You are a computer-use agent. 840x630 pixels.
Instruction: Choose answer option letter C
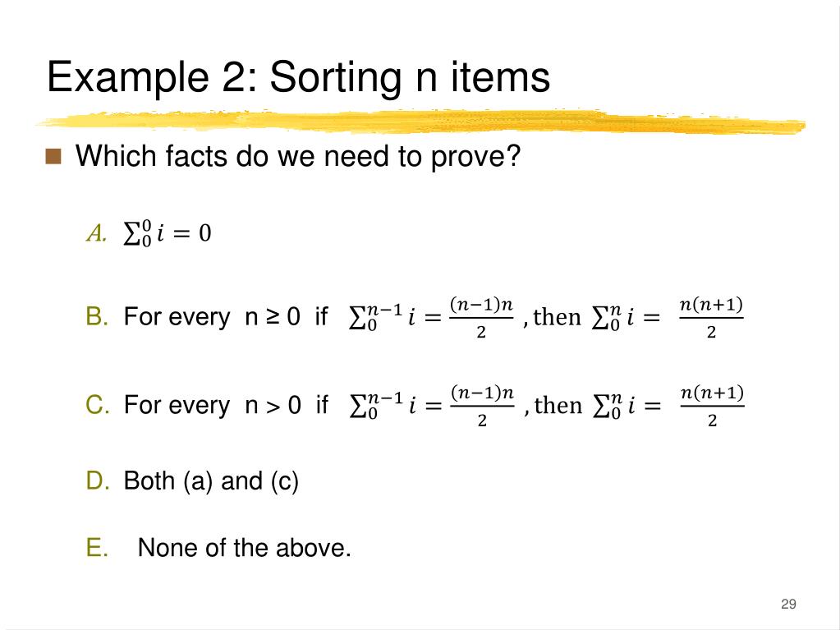98,404
